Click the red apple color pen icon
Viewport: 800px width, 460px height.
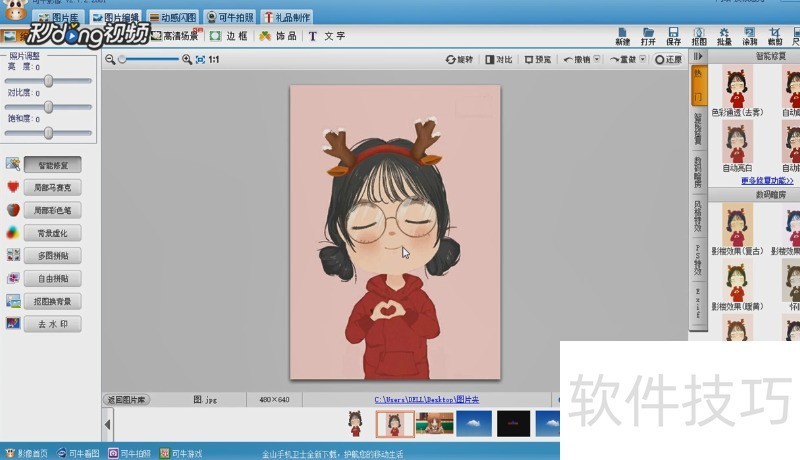(13, 210)
